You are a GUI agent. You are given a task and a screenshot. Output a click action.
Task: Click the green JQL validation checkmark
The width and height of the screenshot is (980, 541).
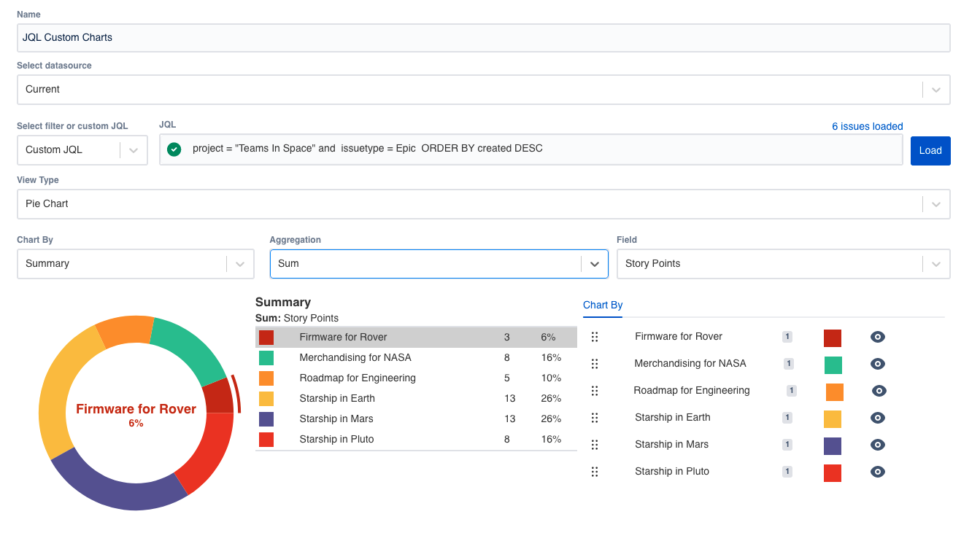point(174,149)
